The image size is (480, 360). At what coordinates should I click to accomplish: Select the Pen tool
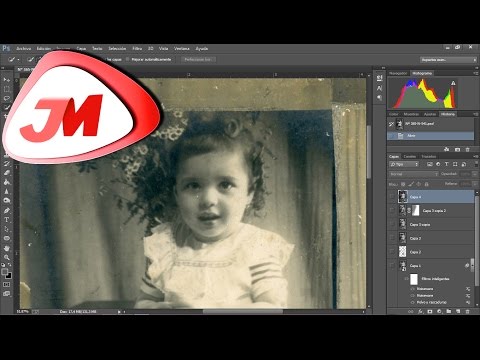point(6,211)
